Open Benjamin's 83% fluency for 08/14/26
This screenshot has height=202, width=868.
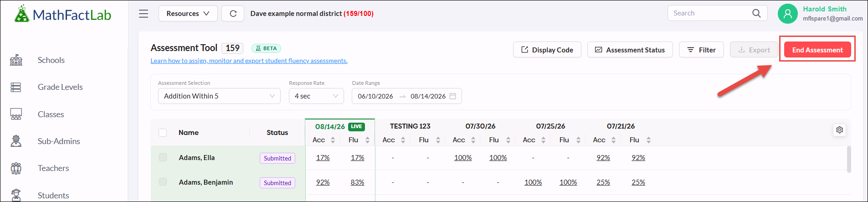click(x=358, y=182)
